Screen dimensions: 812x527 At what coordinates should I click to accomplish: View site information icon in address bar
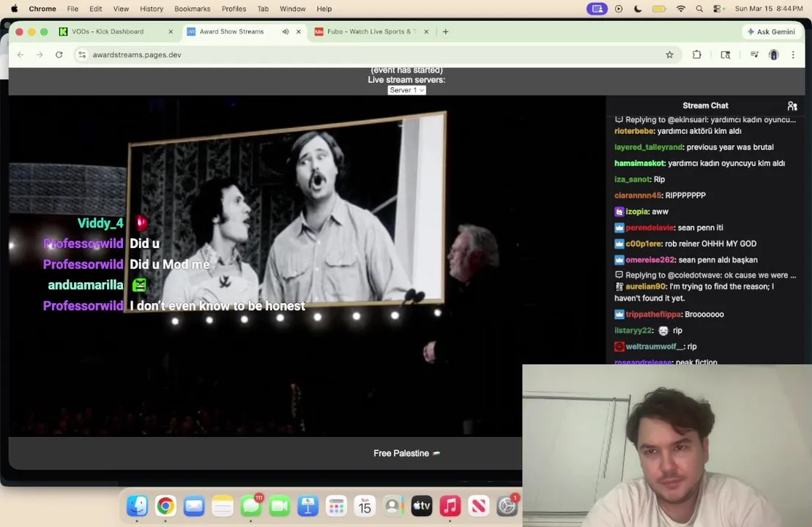82,54
